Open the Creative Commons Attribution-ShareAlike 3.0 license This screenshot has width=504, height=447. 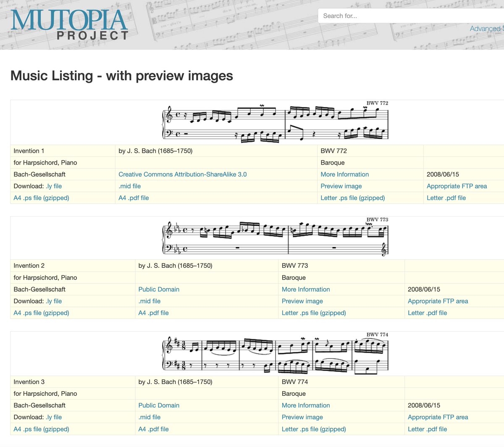point(183,174)
